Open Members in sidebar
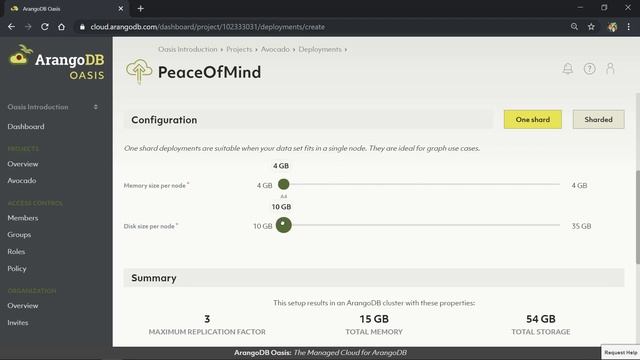The image size is (640, 360). 23,218
